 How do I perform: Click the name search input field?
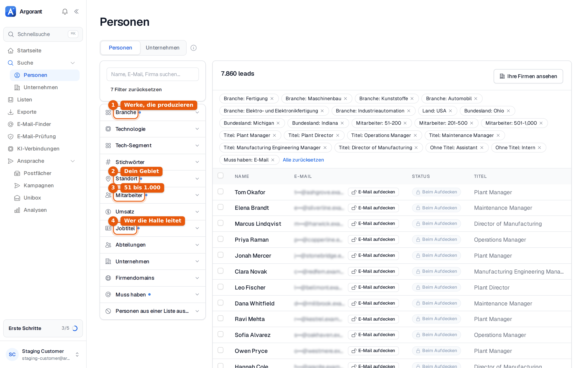click(153, 74)
